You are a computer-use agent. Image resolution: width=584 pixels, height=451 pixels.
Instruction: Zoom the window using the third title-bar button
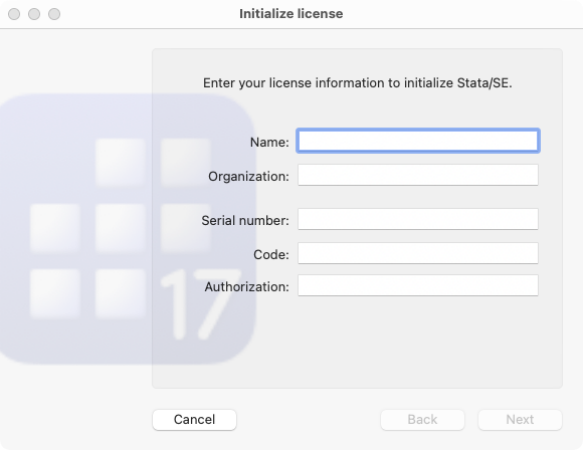54,14
